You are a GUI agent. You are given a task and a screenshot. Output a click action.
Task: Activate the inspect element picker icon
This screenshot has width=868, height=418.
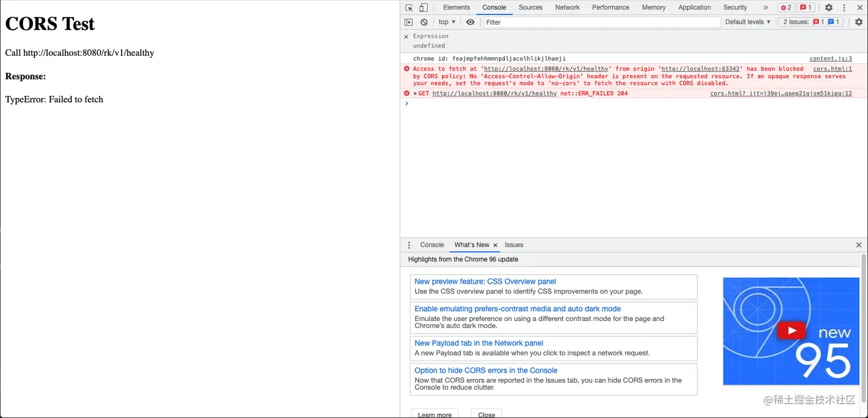409,7
